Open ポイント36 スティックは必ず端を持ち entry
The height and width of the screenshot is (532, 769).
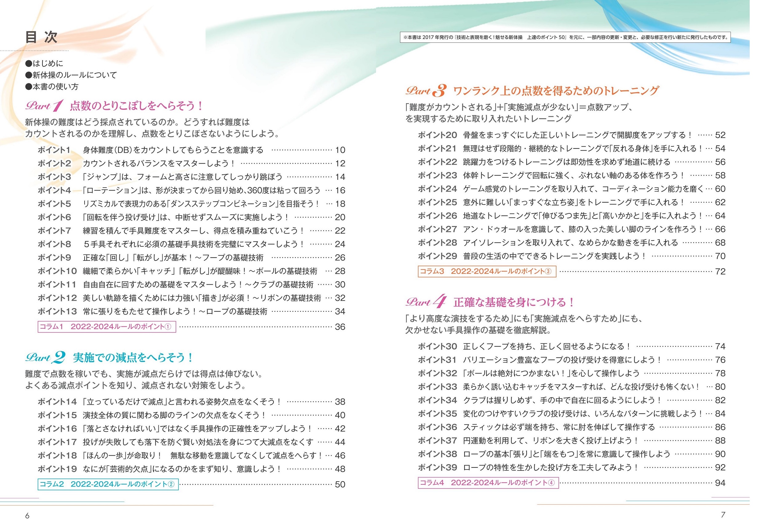pos(572,427)
